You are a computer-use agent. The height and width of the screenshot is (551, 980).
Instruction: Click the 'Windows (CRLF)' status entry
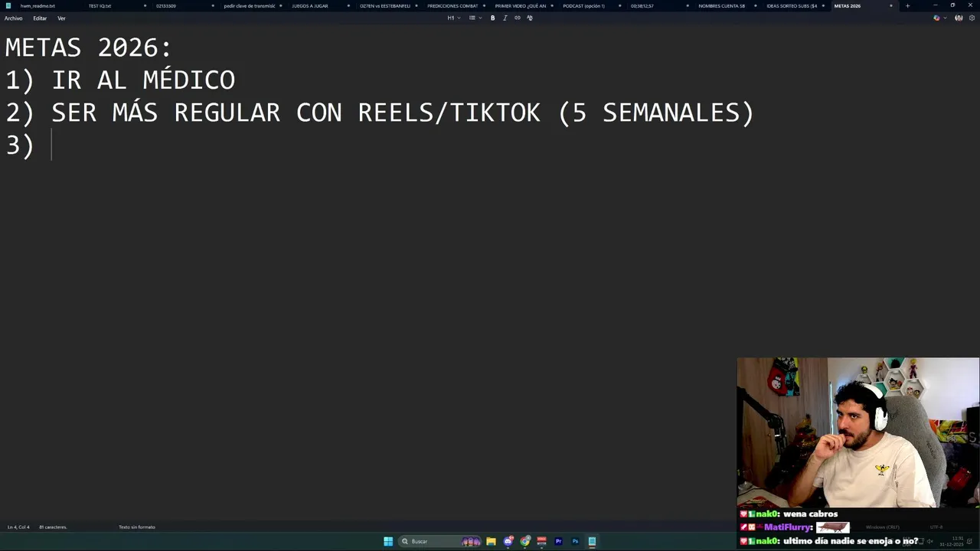coord(882,527)
